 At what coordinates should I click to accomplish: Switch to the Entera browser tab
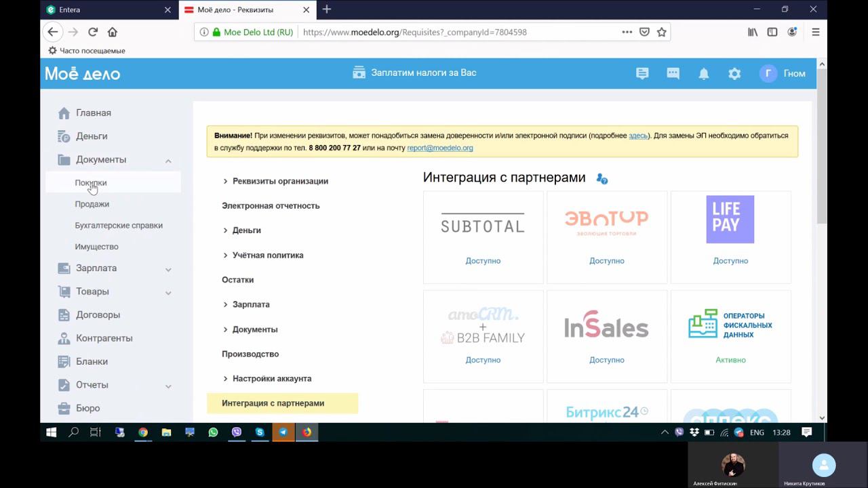pos(108,9)
